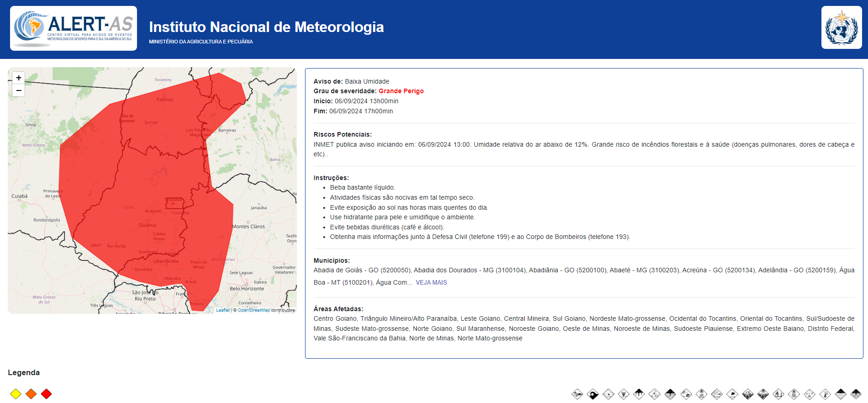Select the black ocean wave hazard icon

[x=593, y=394]
